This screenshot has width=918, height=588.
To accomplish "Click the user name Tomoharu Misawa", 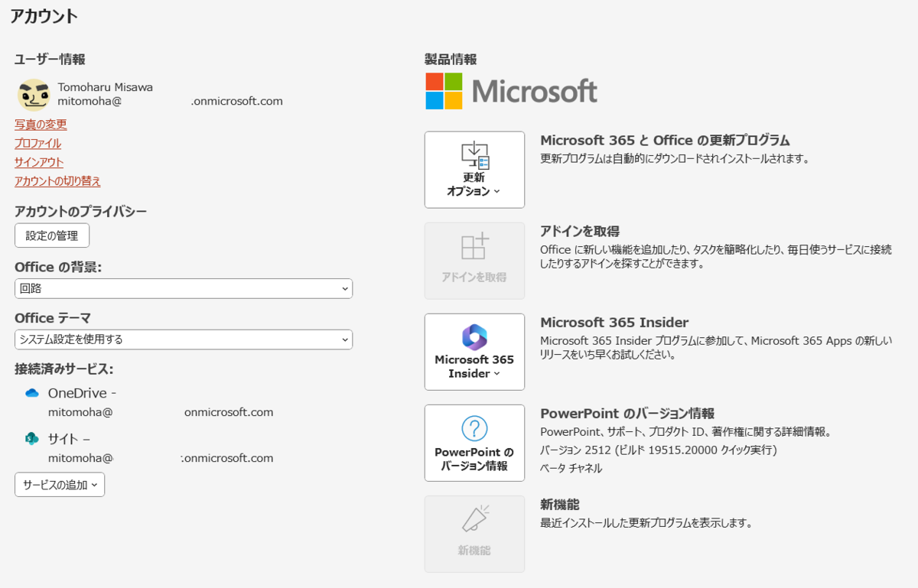I will 106,87.
